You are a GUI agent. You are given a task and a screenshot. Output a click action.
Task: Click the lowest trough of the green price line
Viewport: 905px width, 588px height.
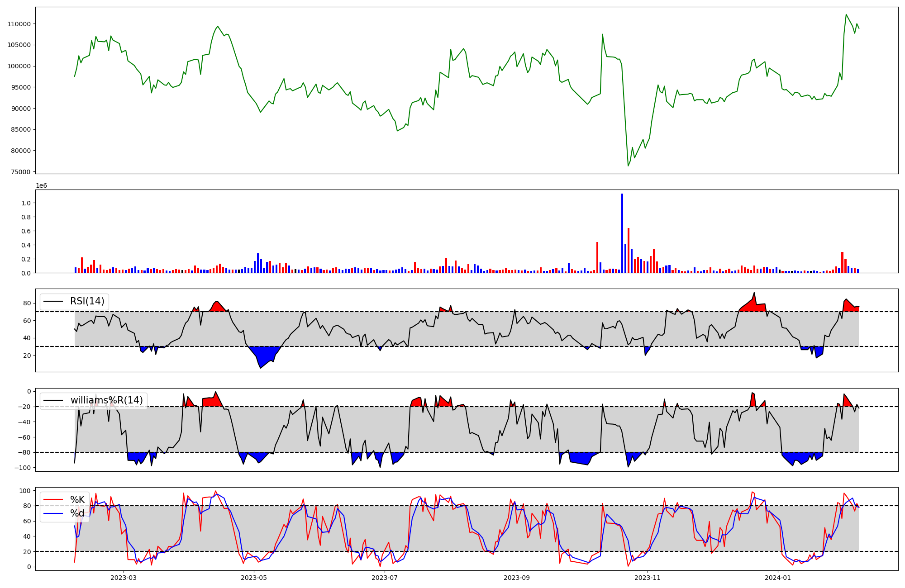pos(628,166)
